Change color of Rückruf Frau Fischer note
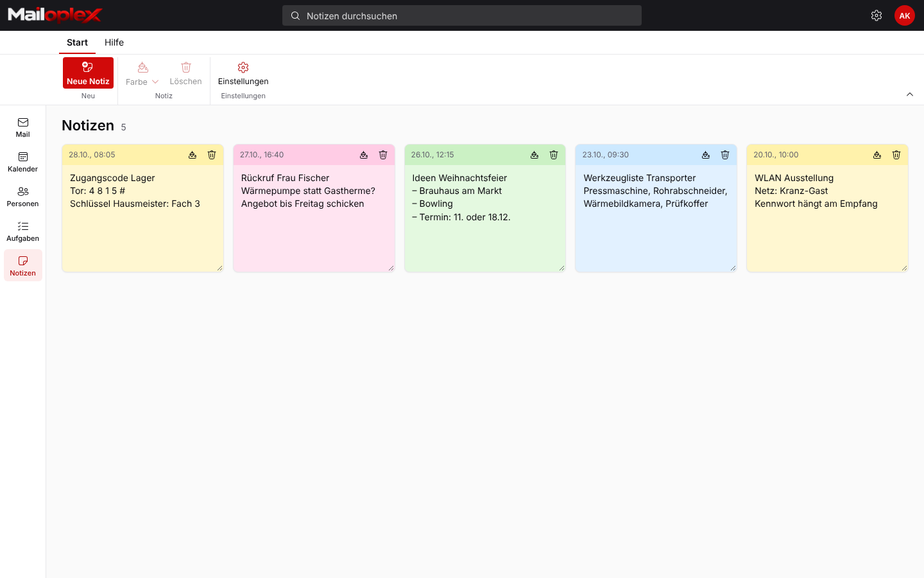This screenshot has width=924, height=578. point(364,155)
